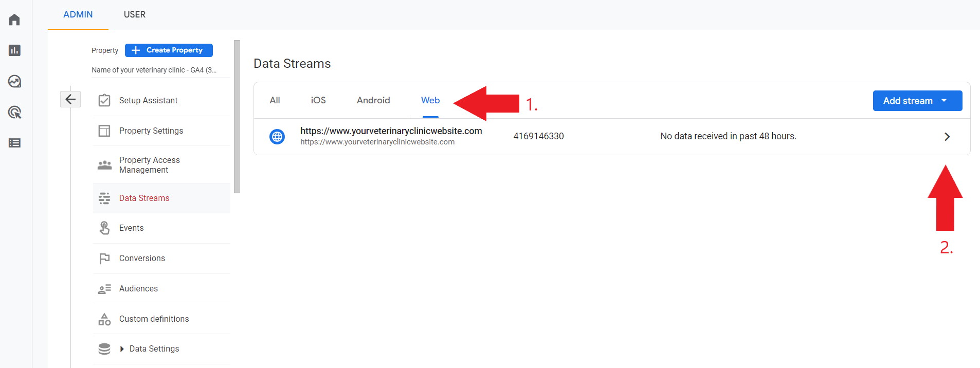The image size is (980, 368).
Task: Click the Setup Assistant checkbox icon
Action: point(104,100)
